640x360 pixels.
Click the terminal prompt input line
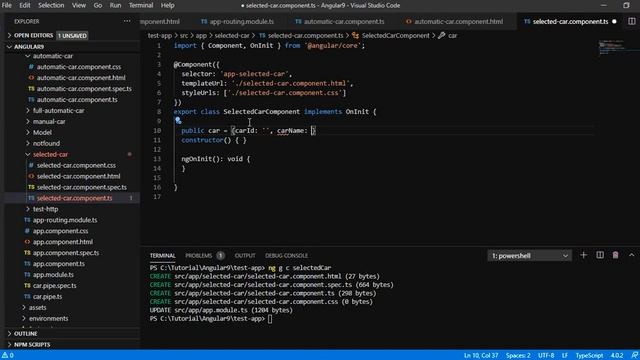[x=211, y=319]
